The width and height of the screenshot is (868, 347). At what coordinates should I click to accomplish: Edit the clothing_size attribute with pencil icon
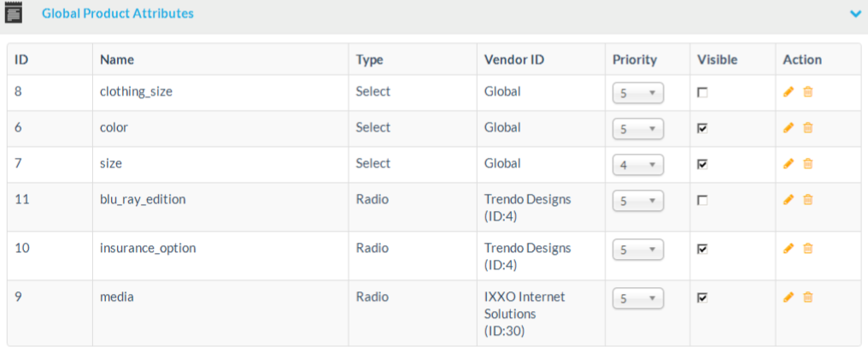click(789, 92)
